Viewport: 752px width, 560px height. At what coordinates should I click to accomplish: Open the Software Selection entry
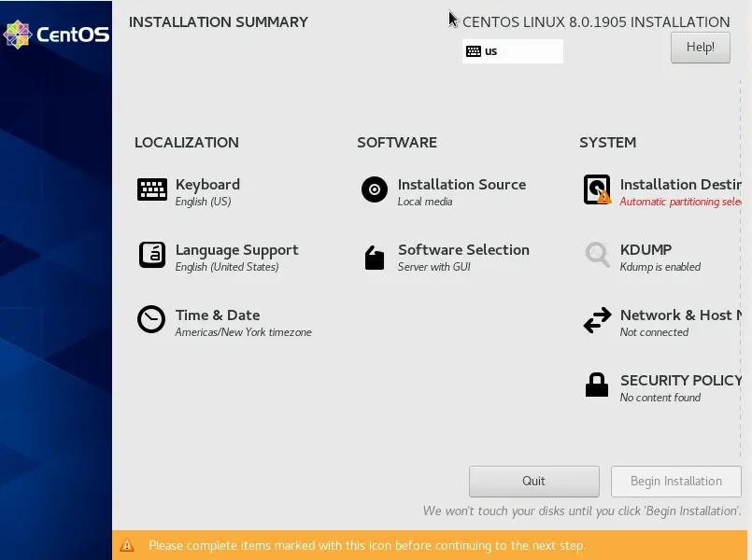pyautogui.click(x=447, y=258)
